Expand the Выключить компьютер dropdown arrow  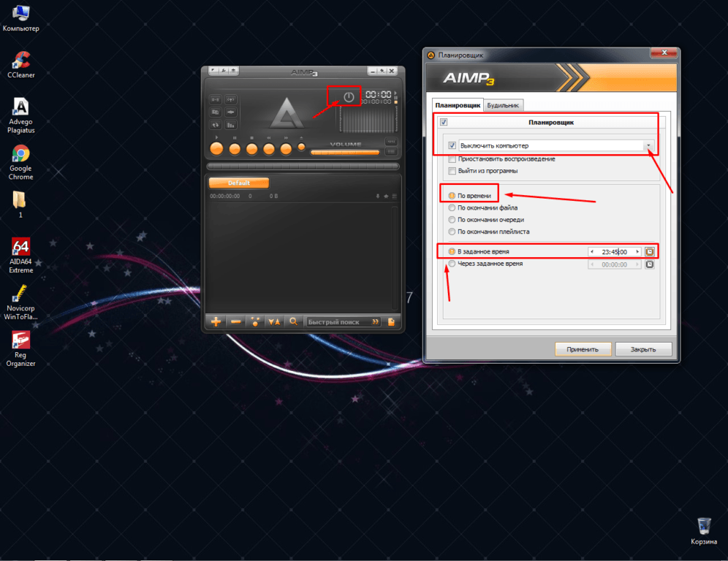tap(648, 145)
